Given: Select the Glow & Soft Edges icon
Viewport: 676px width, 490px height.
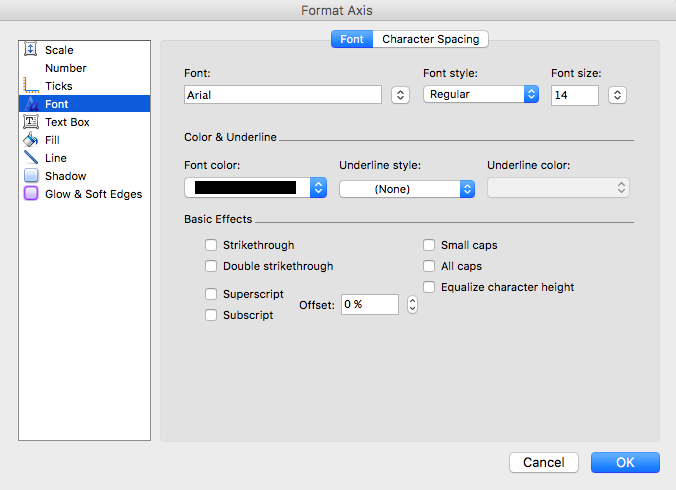Looking at the screenshot, I should pos(30,194).
